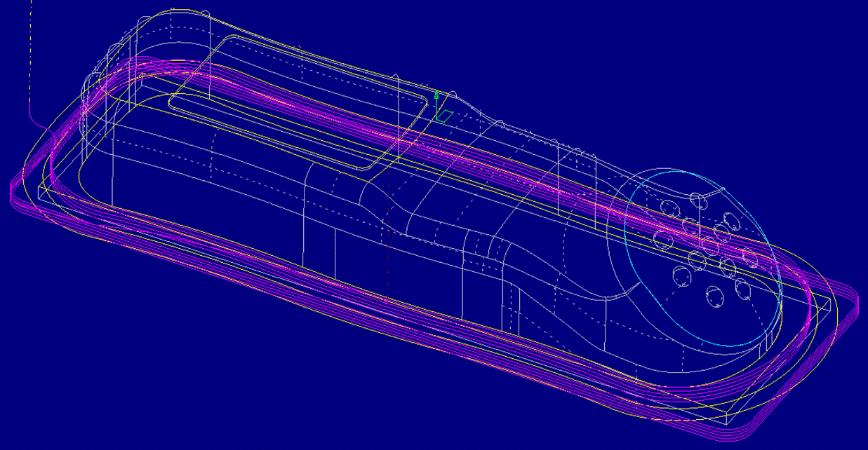Pick the topmost hole in the round head
Viewport: 868px width, 450px height.
(697, 200)
